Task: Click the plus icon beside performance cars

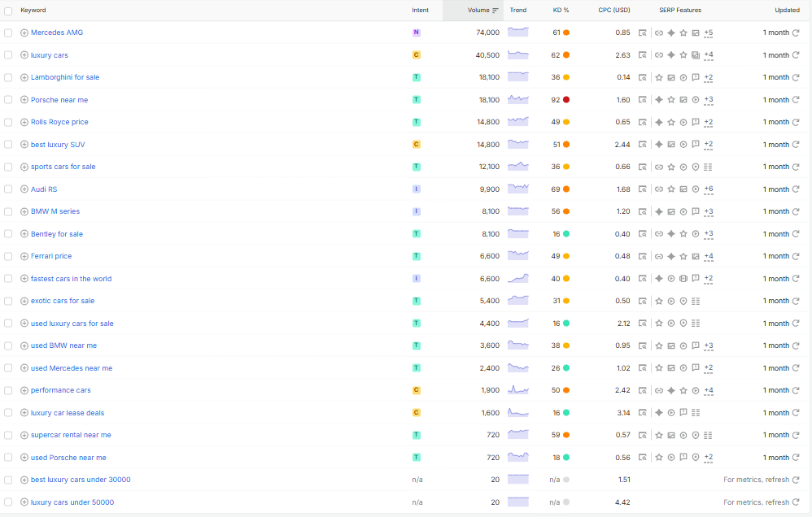Action: point(24,390)
